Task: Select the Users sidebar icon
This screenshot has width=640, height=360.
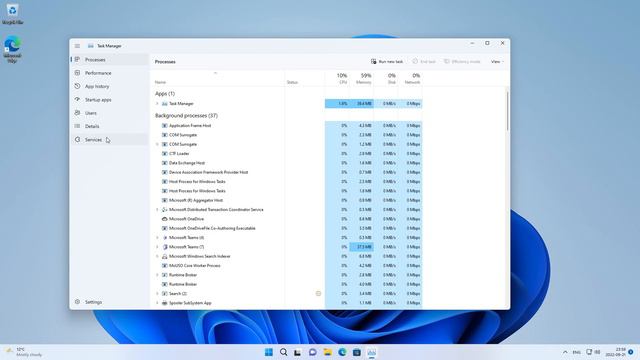Action: [x=77, y=113]
